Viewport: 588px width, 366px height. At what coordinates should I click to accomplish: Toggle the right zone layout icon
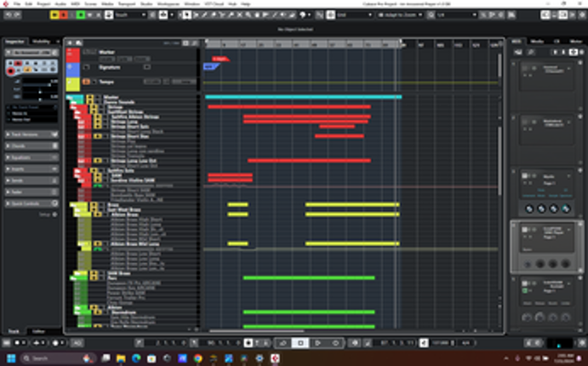(x=562, y=15)
